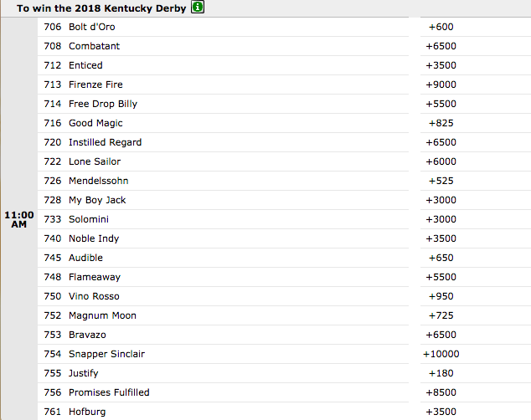Click the green info icon beside Kentucky Derby title

(x=198, y=7)
